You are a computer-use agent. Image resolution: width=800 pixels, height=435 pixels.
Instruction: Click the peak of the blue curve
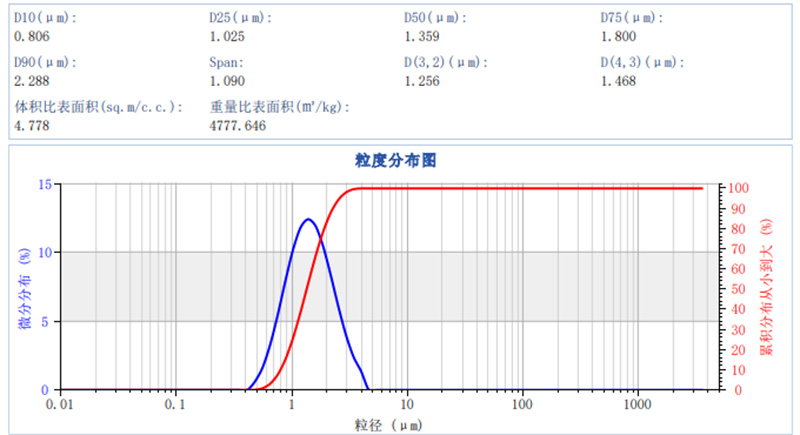click(308, 219)
